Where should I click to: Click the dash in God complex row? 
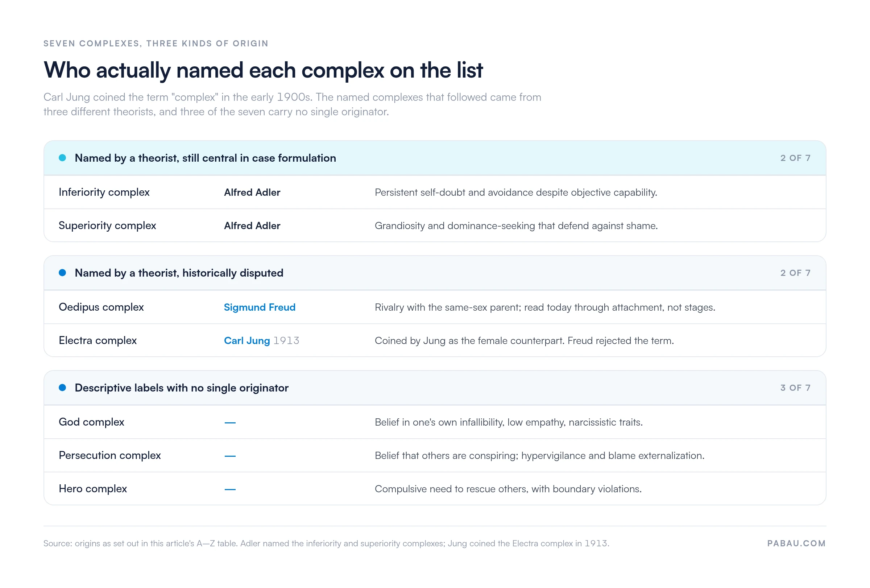coord(230,423)
